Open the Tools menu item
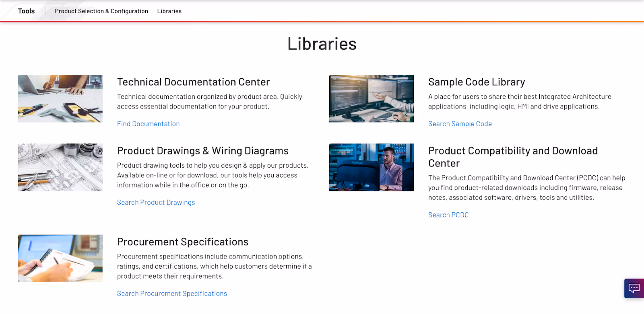This screenshot has width=644, height=314. coord(26,11)
